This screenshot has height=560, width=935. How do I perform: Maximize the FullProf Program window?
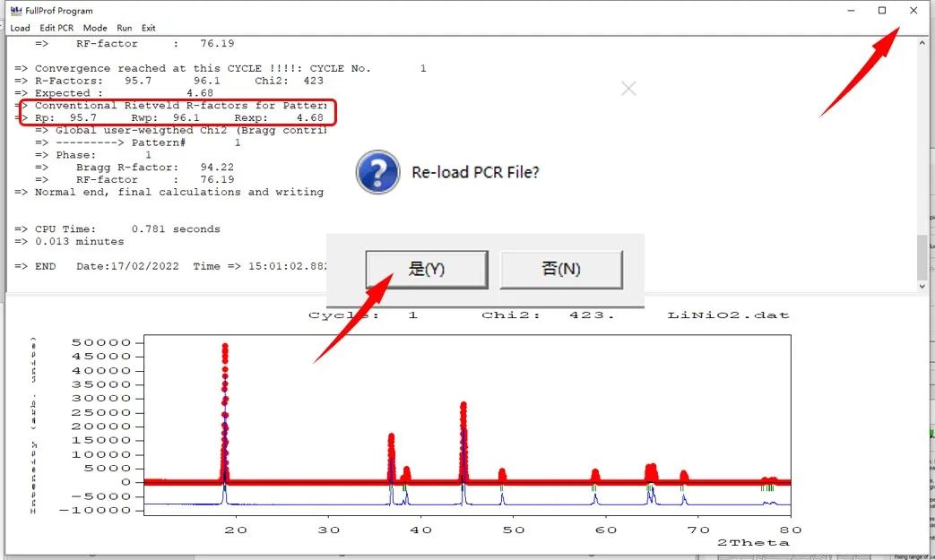pos(882,11)
